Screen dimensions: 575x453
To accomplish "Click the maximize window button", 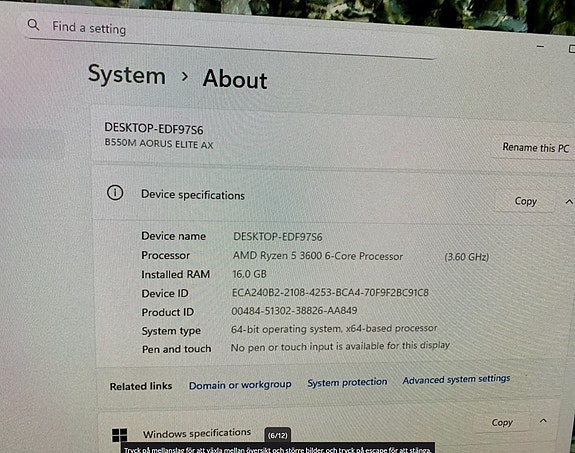I will 571,48.
